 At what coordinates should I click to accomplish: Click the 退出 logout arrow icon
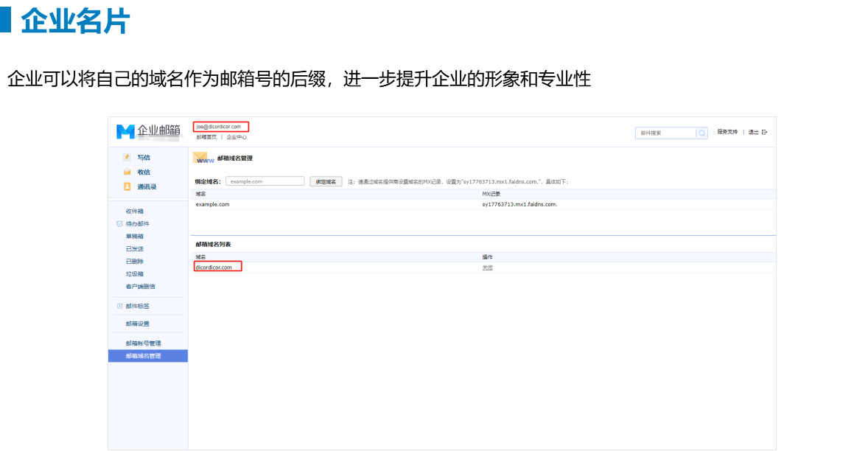point(764,132)
